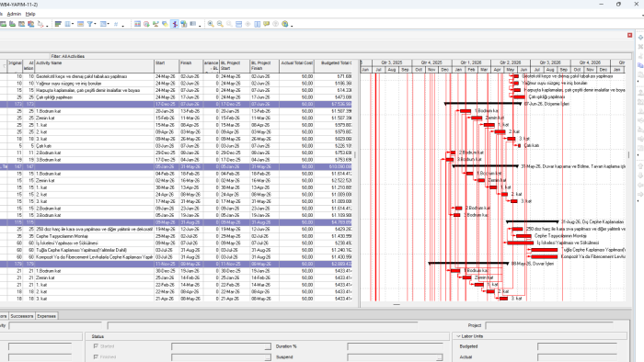Select the Cephe Taşıyıcılarının Montajı activity row
Screen dimensions: 644x362
[x=176, y=236]
